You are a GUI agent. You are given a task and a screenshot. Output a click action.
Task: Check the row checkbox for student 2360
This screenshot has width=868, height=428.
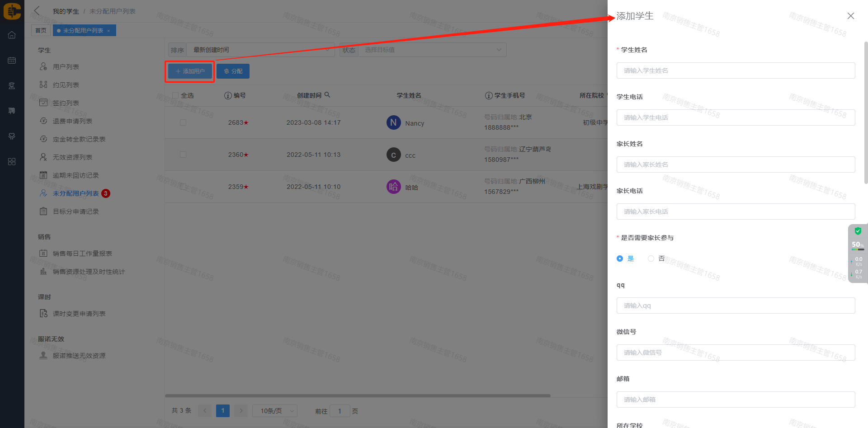click(x=183, y=155)
